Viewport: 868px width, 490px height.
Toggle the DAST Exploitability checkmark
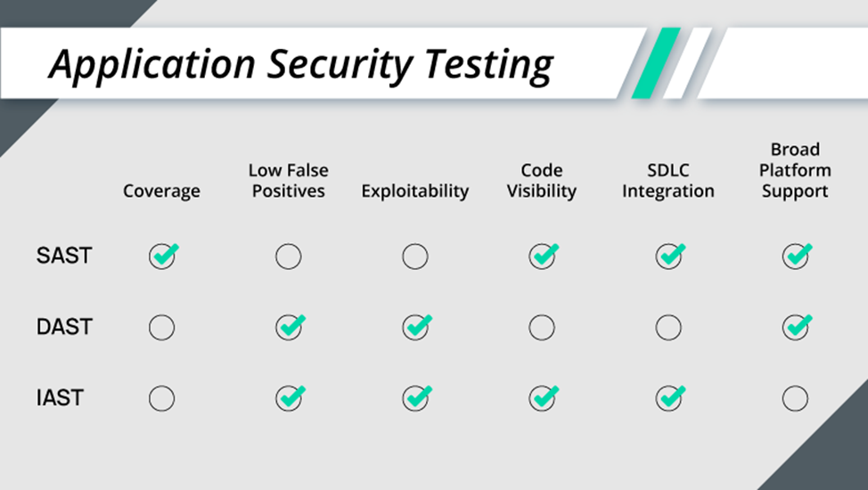415,327
